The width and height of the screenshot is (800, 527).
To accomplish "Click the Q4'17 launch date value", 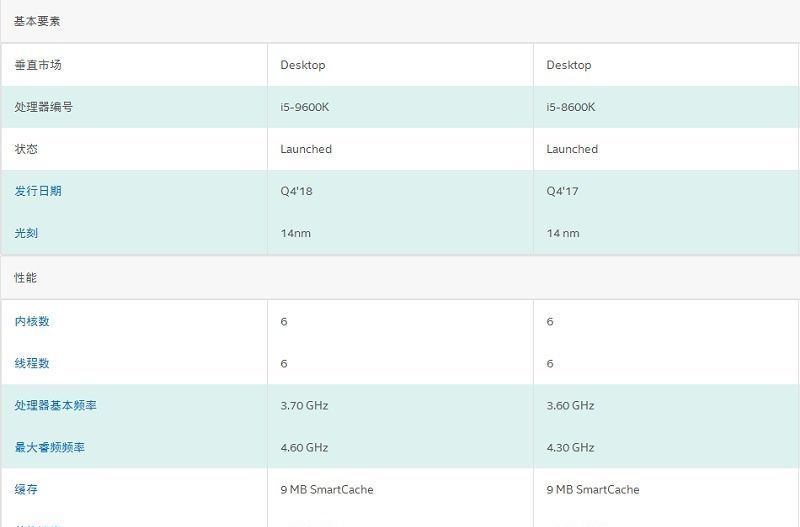I will pos(562,191).
